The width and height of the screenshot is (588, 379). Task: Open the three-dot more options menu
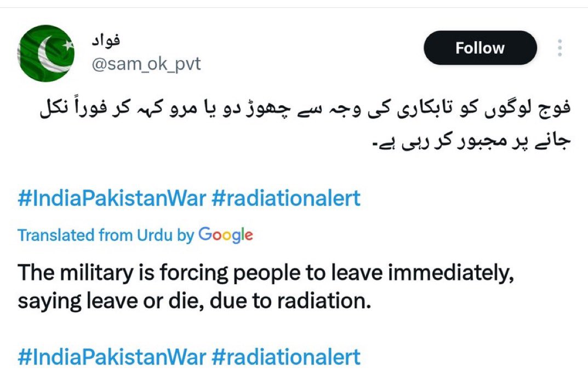560,48
